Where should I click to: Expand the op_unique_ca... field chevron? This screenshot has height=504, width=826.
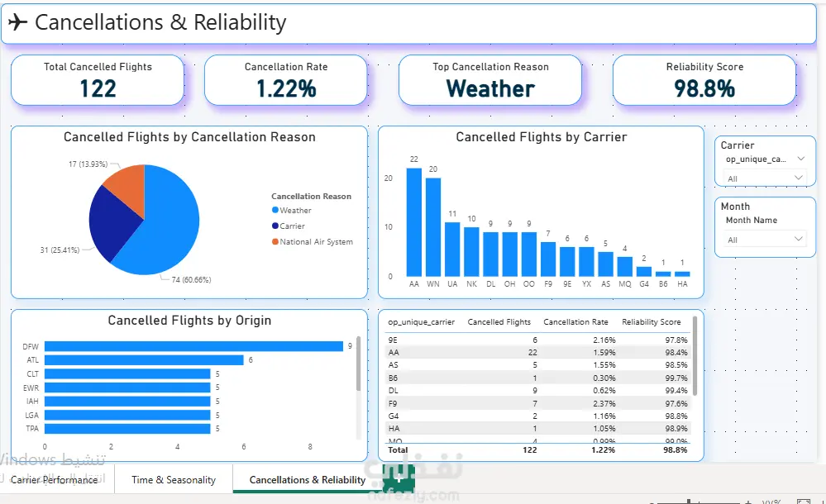pyautogui.click(x=800, y=159)
